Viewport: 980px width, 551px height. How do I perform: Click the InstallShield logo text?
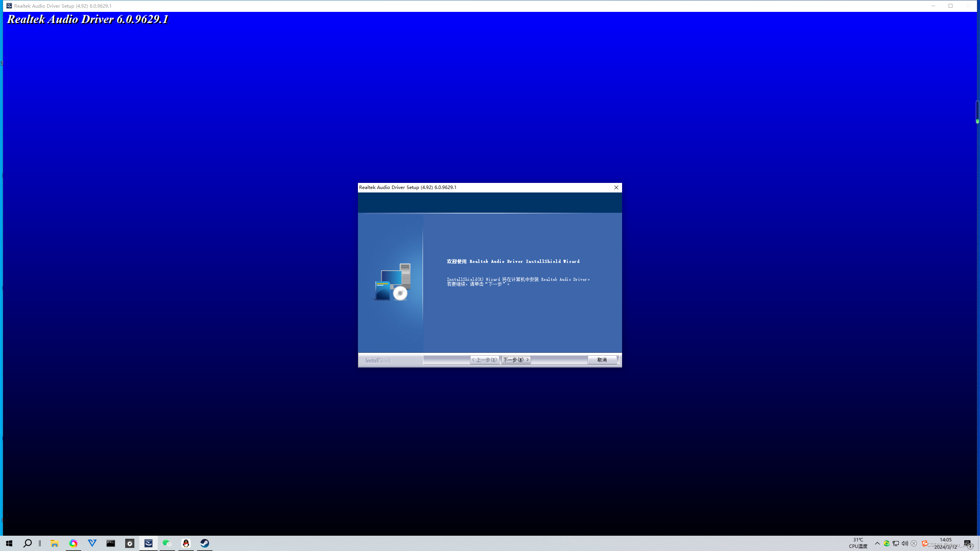point(378,360)
